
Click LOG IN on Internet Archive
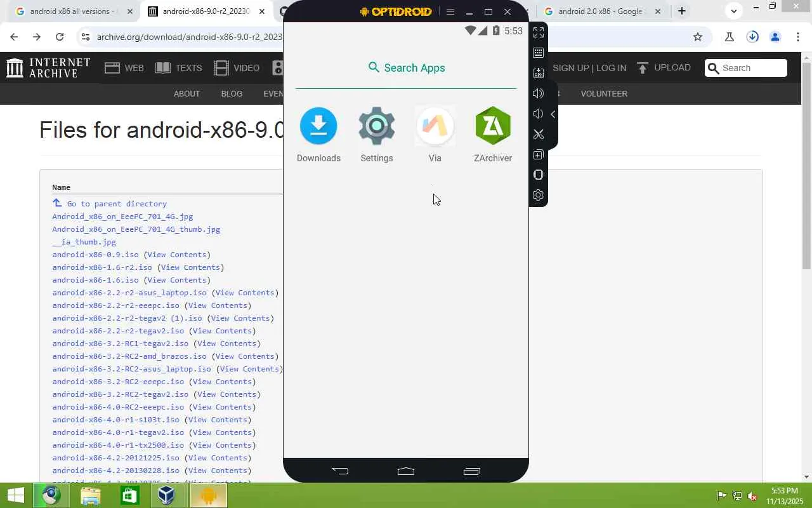611,68
